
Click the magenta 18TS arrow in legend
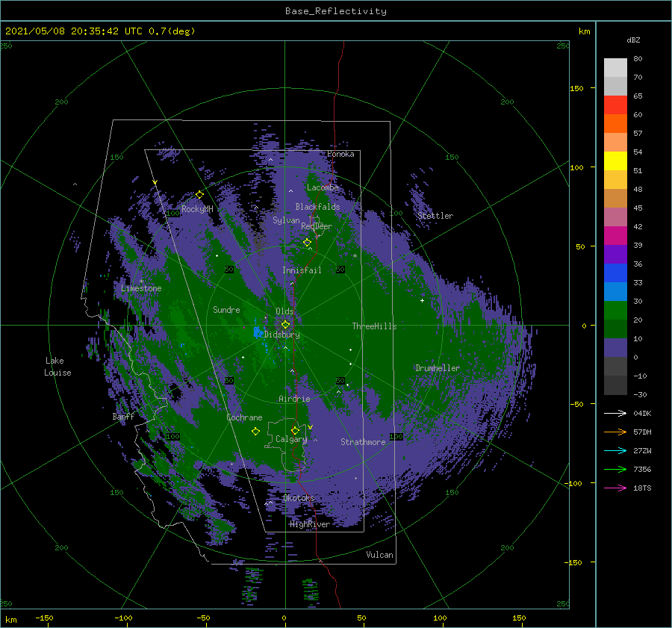615,488
